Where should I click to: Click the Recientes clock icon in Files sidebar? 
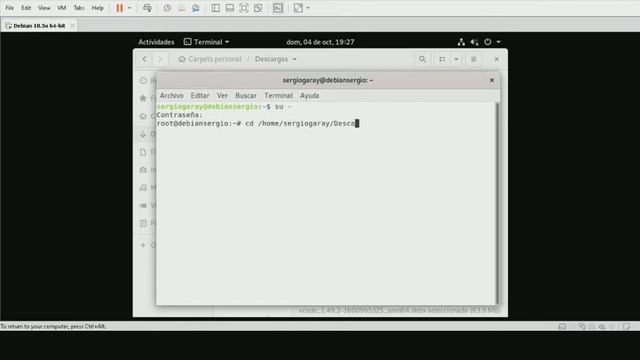[x=143, y=80]
